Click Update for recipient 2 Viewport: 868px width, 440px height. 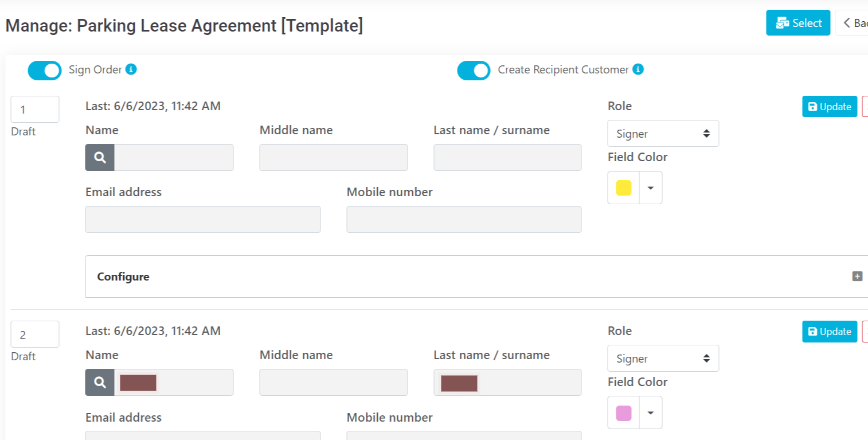pyautogui.click(x=829, y=332)
